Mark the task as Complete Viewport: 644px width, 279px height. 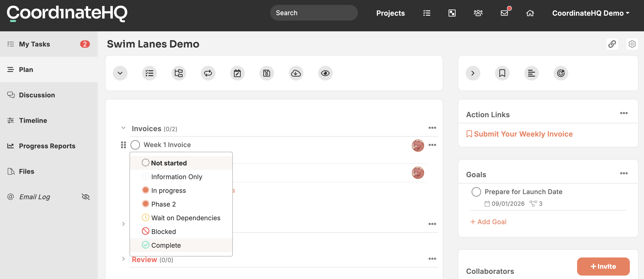[181, 245]
